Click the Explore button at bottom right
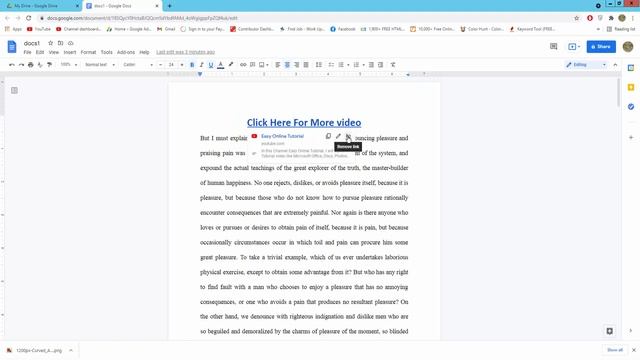This screenshot has height=360, width=640. [609, 331]
